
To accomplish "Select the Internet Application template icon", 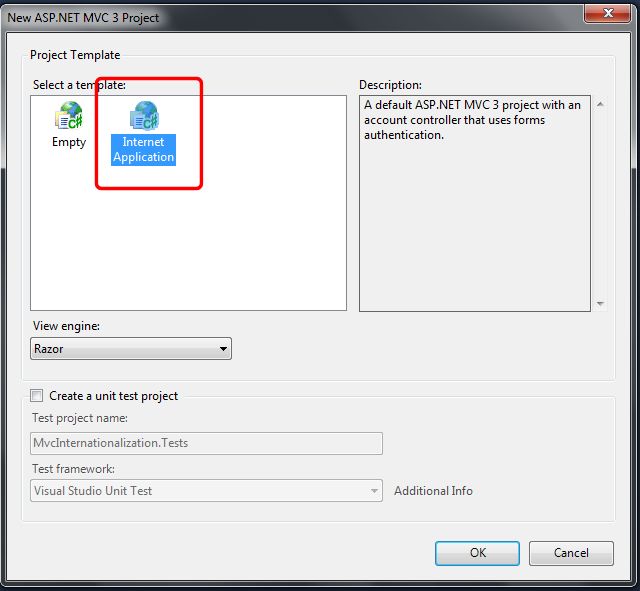I will tap(144, 115).
